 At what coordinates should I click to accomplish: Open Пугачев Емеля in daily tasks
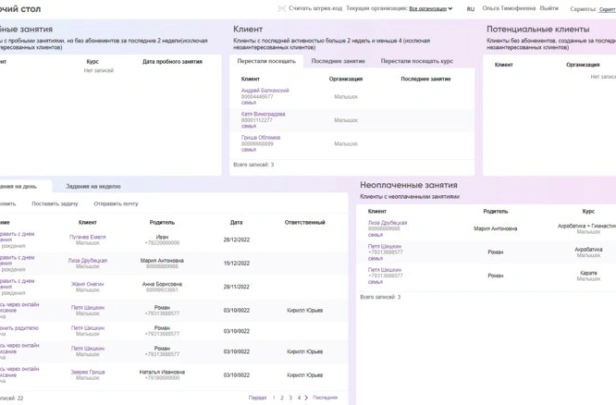tap(87, 236)
